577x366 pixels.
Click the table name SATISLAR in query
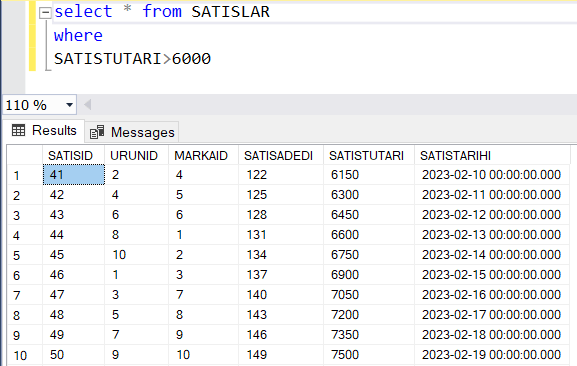[x=230, y=12]
